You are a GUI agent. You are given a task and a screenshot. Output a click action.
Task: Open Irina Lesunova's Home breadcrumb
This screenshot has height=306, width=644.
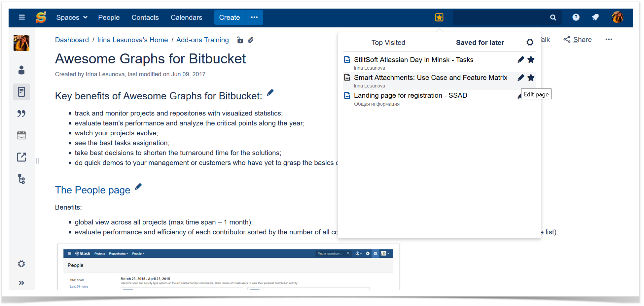click(132, 40)
